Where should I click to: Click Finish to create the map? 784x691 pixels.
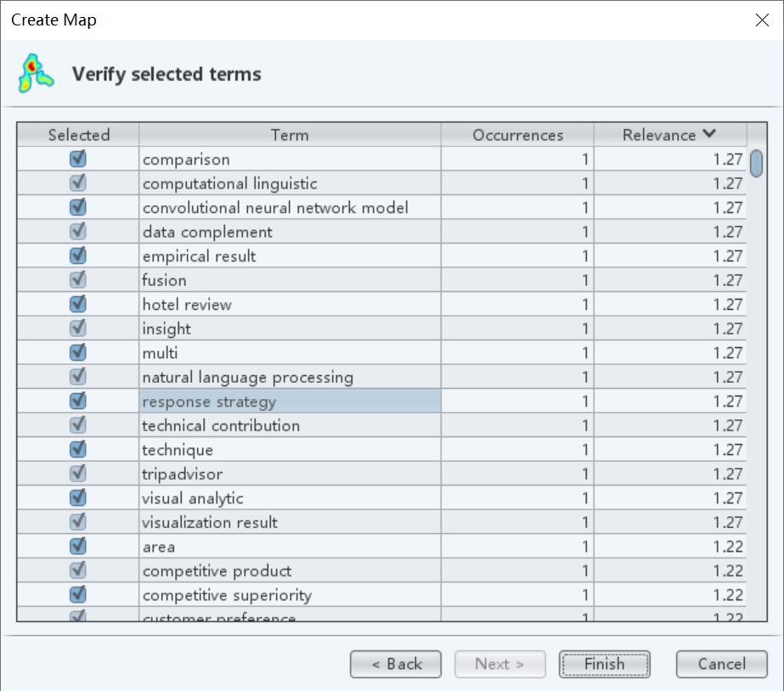click(x=604, y=664)
